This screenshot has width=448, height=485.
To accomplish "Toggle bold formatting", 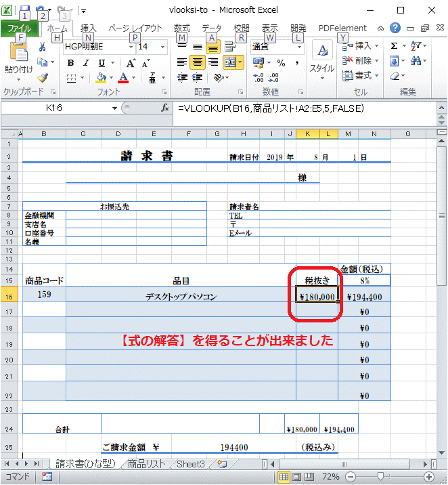I will (71, 62).
